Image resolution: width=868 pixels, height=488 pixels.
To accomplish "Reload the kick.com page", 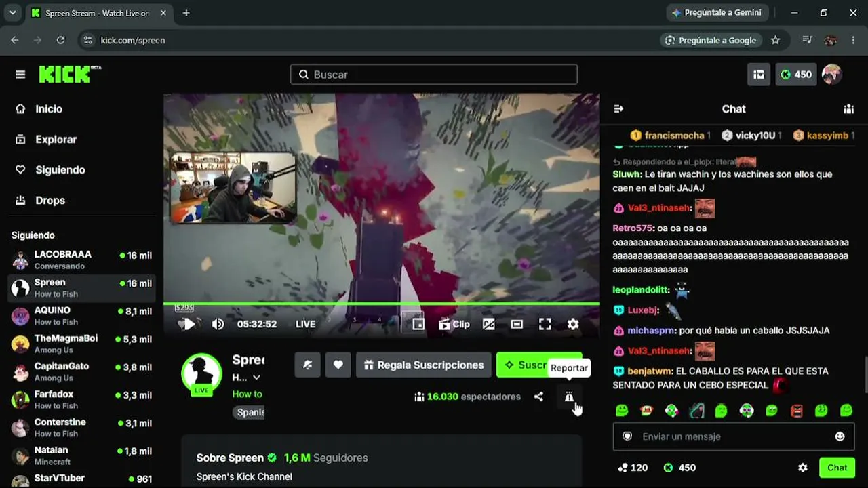I will 60,40.
